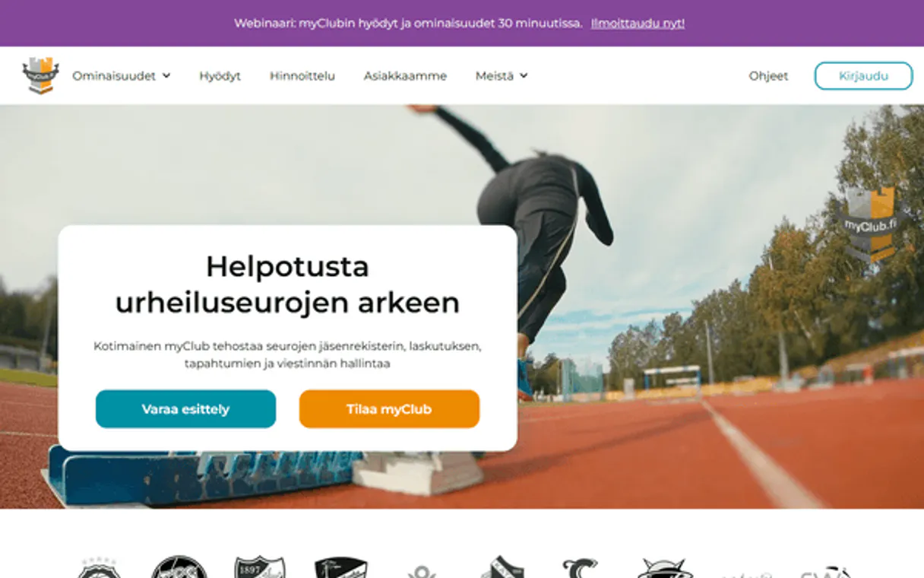
Task: Click the Varaa esittely button
Action: (185, 409)
